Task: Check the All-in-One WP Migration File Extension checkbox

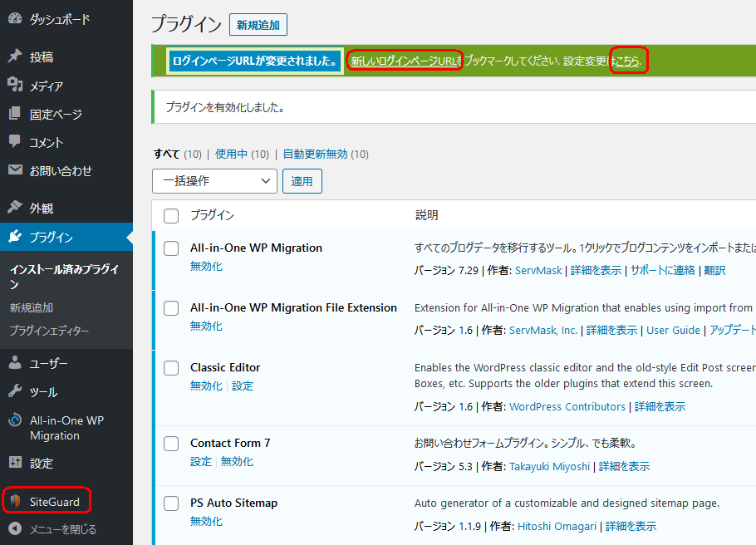Action: pyautogui.click(x=170, y=308)
